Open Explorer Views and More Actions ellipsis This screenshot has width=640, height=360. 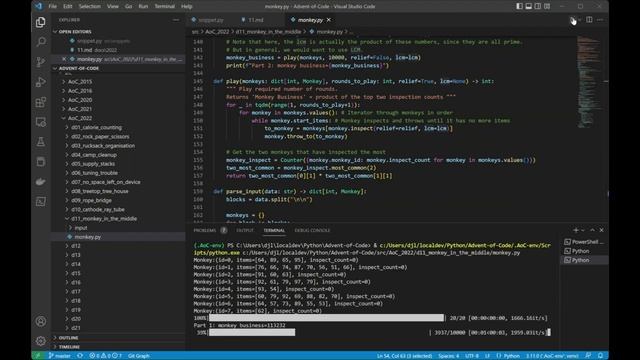(x=176, y=20)
